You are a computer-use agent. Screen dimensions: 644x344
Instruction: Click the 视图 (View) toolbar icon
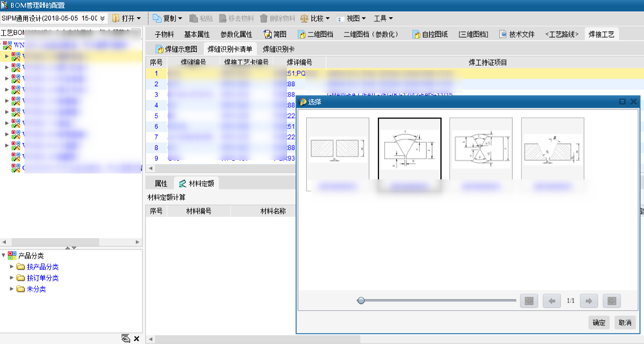pos(340,18)
